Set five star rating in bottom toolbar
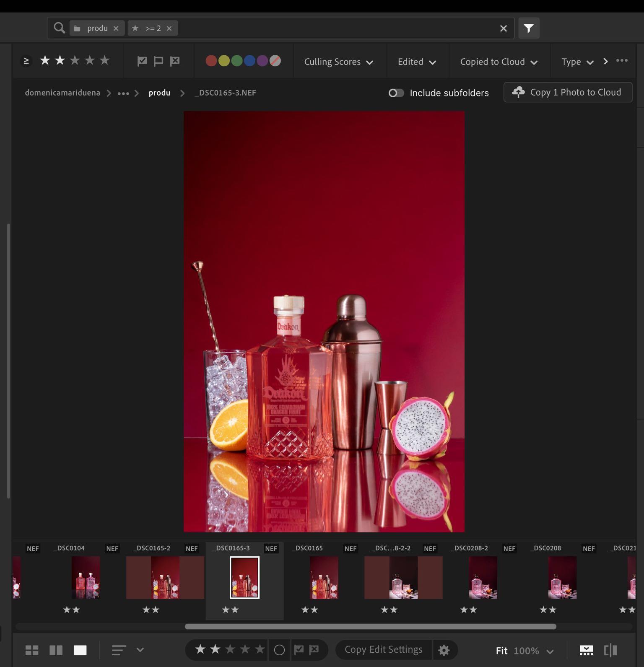 click(260, 649)
